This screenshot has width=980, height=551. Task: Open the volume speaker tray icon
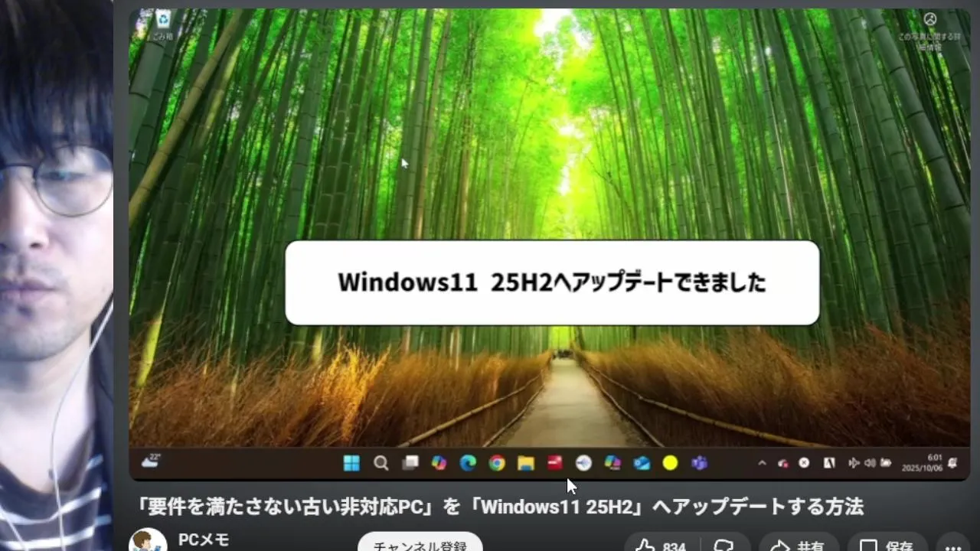[x=870, y=463]
